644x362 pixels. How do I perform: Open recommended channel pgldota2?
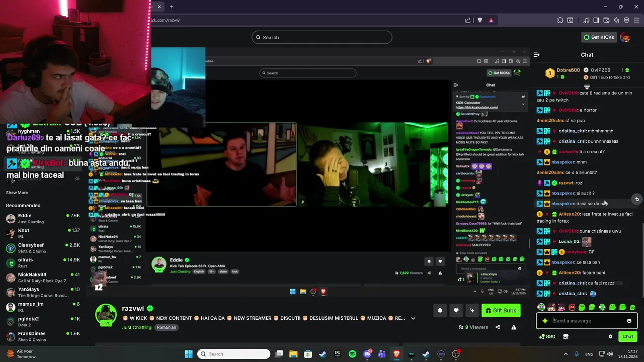click(x=43, y=322)
